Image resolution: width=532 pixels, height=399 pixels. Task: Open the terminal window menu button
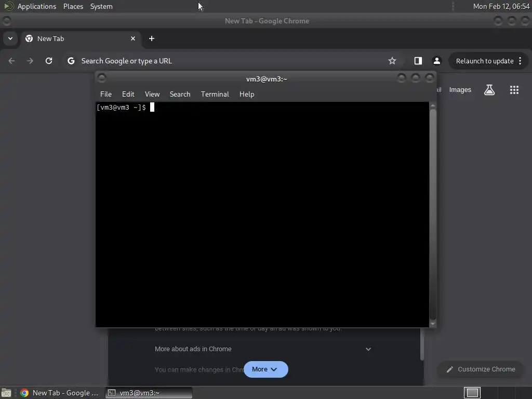pos(102,78)
